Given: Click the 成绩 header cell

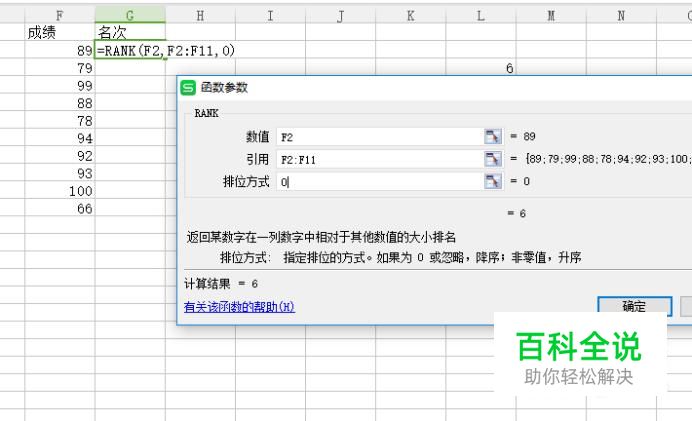Looking at the screenshot, I should (x=60, y=32).
